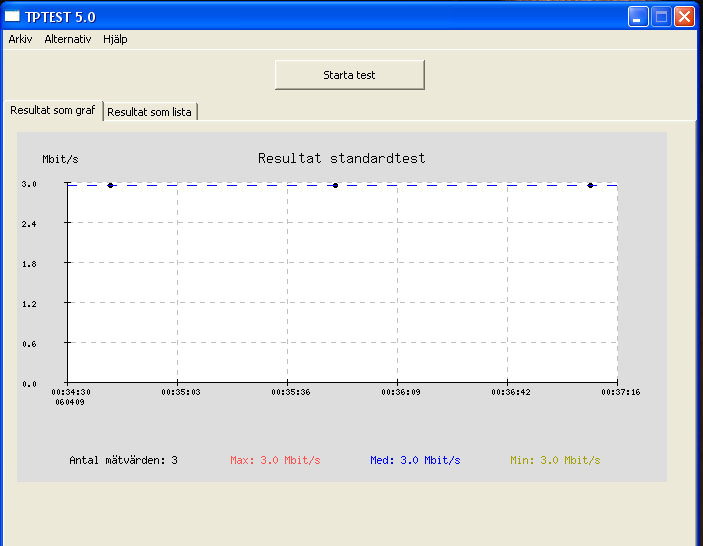Click the 2.4 y-axis value
703x546 pixels.
29,224
